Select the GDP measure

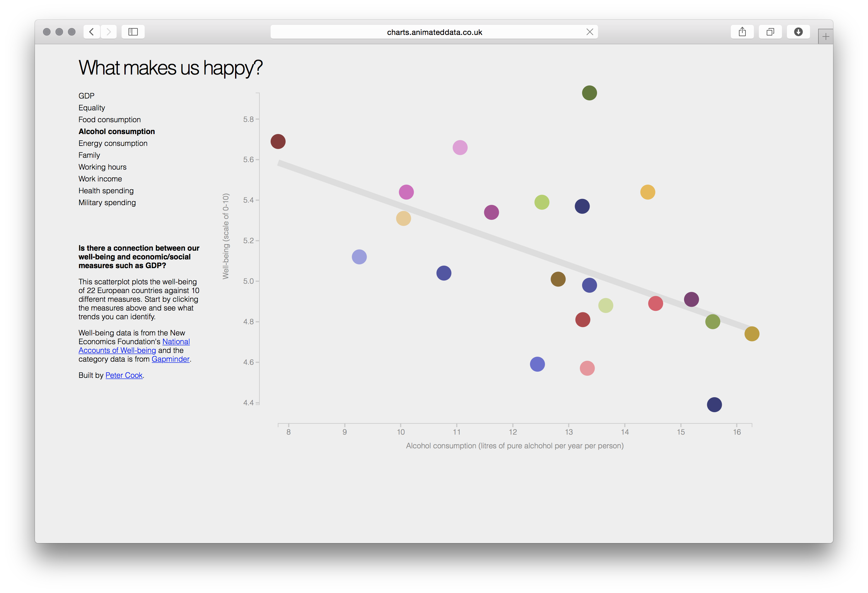coord(86,96)
